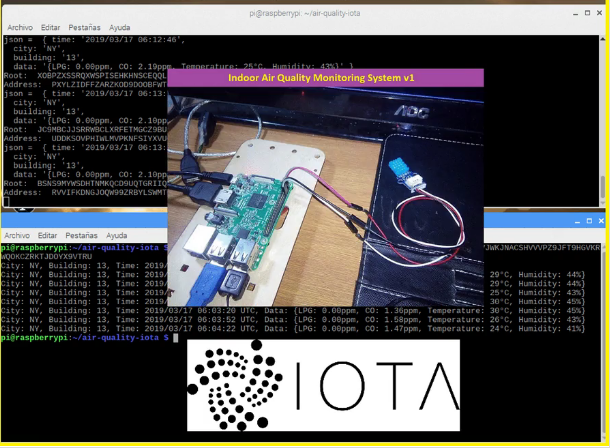Click log row with time 06:04:22 UTC
611x448 pixels.
click(x=293, y=328)
